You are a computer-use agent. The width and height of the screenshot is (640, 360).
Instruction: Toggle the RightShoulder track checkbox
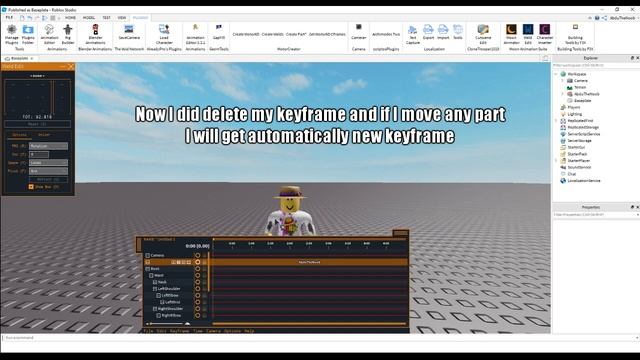coord(155,309)
